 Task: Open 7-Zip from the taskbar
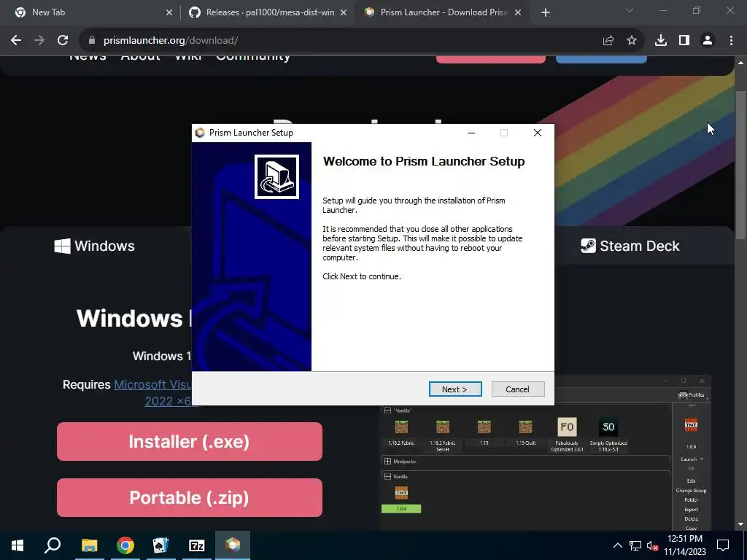tap(197, 545)
